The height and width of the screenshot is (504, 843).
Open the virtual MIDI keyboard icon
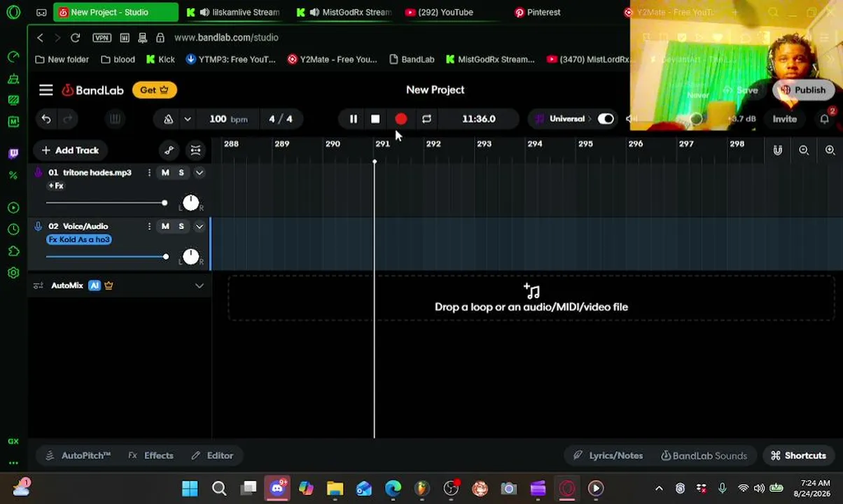[115, 119]
